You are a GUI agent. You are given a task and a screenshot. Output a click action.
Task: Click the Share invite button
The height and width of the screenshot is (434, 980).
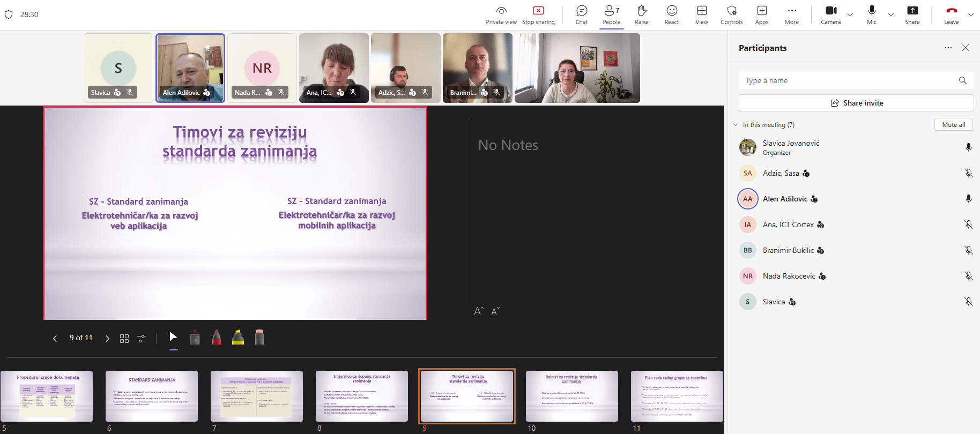point(856,103)
